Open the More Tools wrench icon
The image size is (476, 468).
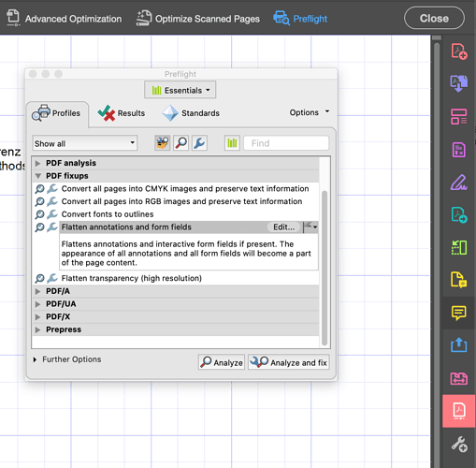(x=459, y=444)
